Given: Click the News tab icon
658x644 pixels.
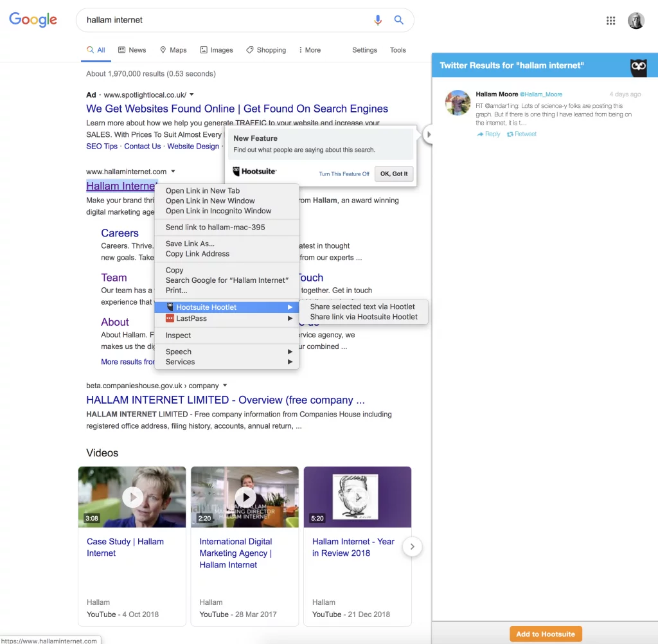Looking at the screenshot, I should pos(121,50).
